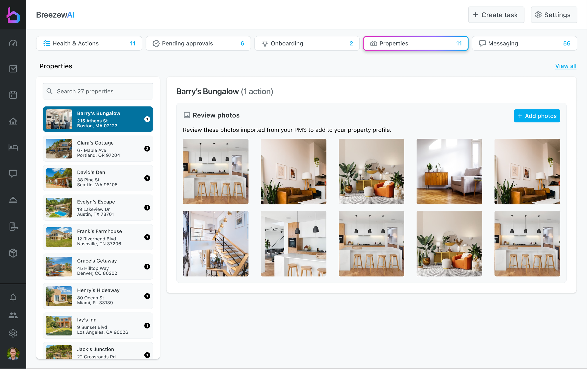
Task: Click the action badge on Clara's Cottage
Action: (147, 149)
